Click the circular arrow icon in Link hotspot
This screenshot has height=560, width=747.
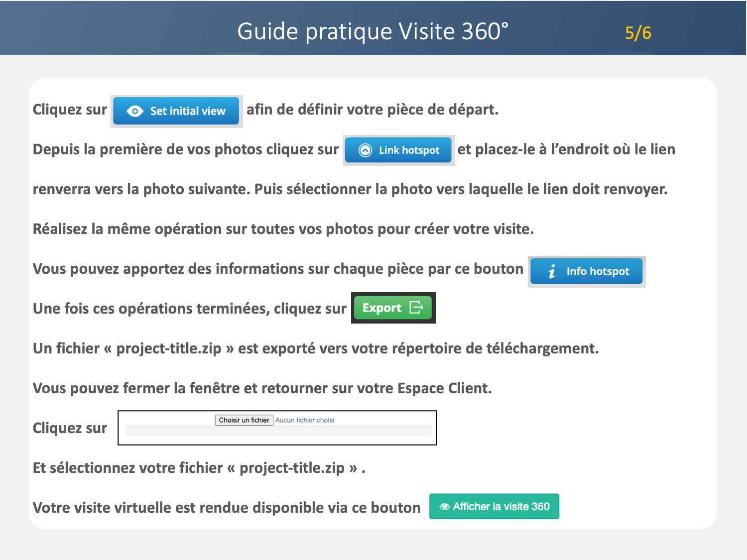[366, 150]
